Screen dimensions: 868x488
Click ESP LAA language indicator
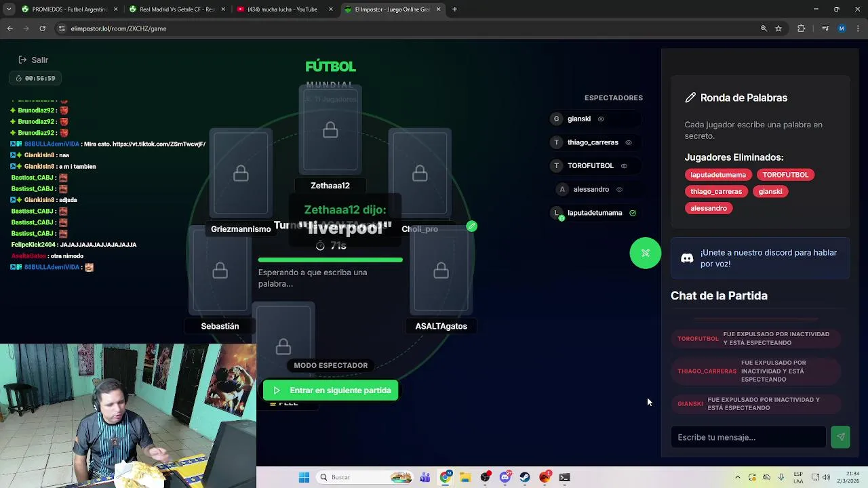pos(798,477)
